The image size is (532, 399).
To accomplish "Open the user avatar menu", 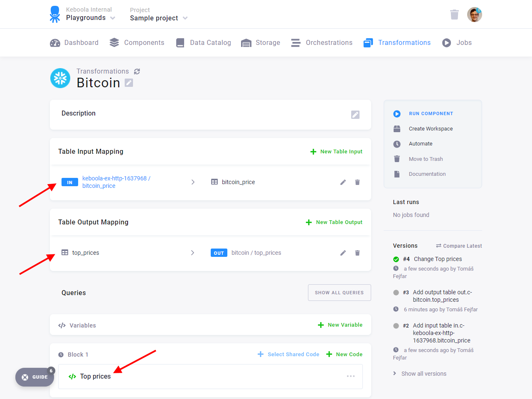I will click(475, 15).
